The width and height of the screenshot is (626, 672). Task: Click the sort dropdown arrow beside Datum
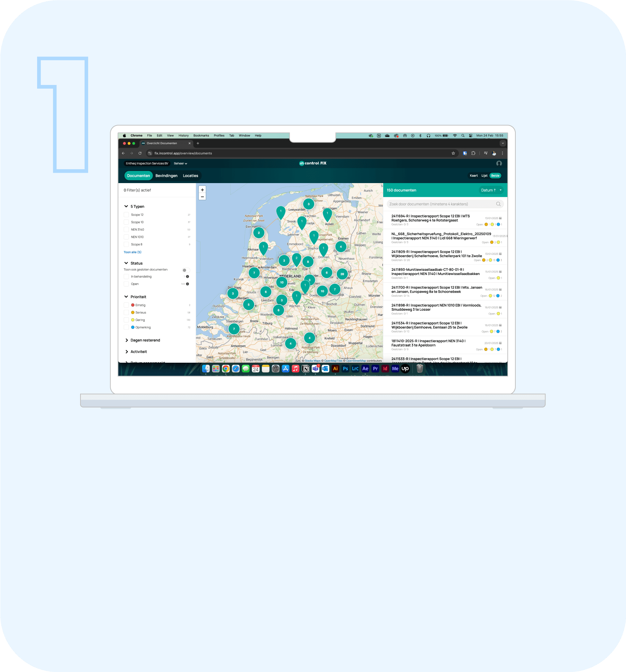500,190
